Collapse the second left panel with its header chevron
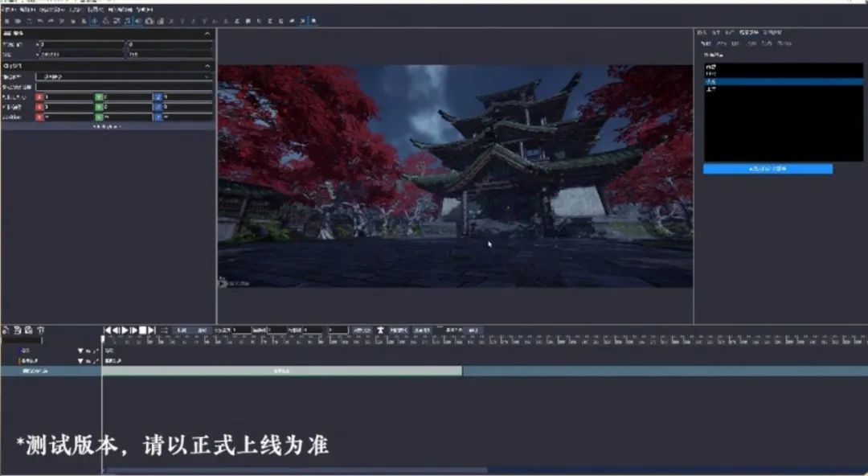Image resolution: width=868 pixels, height=476 pixels. pyautogui.click(x=207, y=67)
